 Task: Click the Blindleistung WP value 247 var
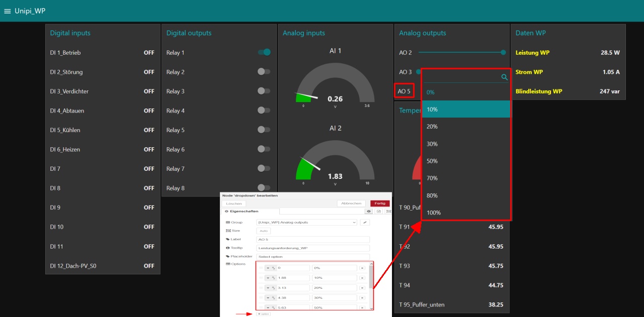[x=609, y=91]
